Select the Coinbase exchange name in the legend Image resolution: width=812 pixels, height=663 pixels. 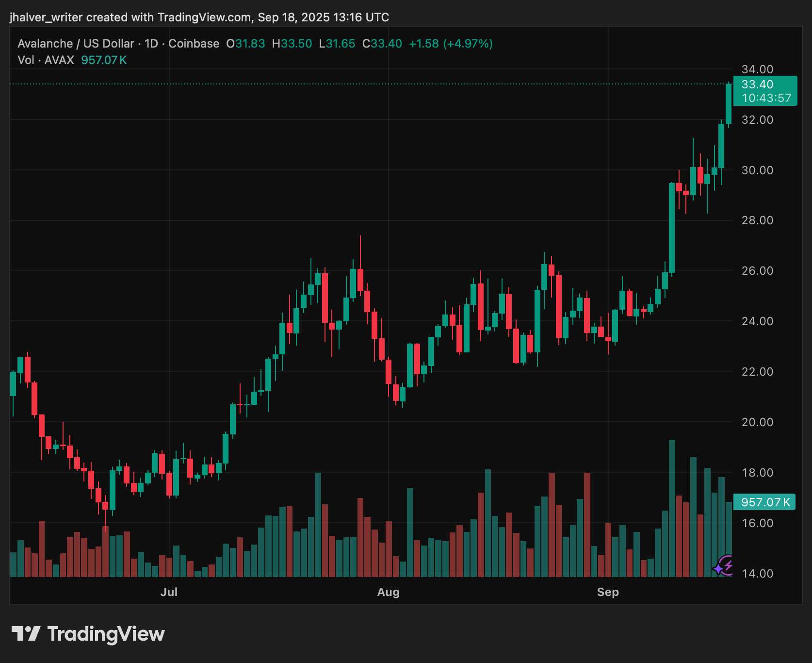click(193, 43)
